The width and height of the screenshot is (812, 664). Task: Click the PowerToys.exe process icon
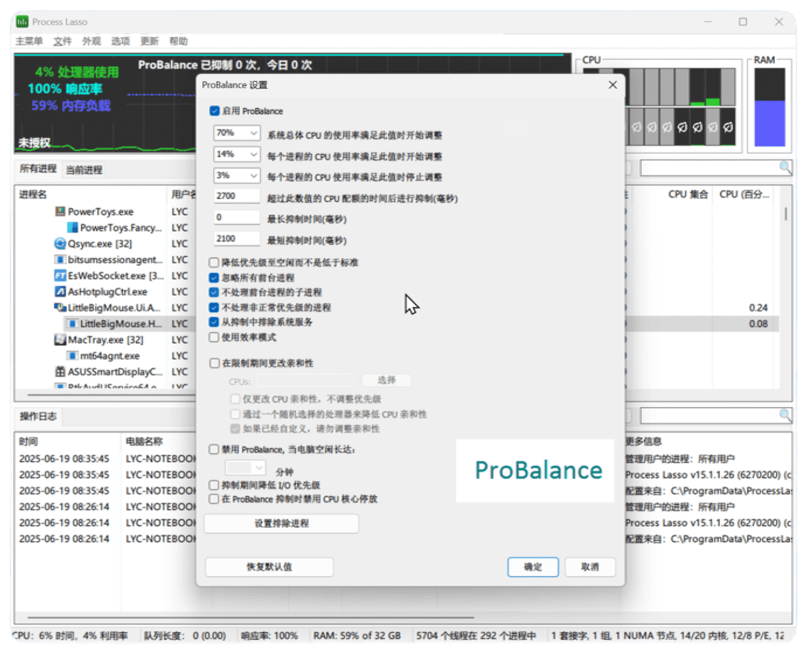point(60,212)
